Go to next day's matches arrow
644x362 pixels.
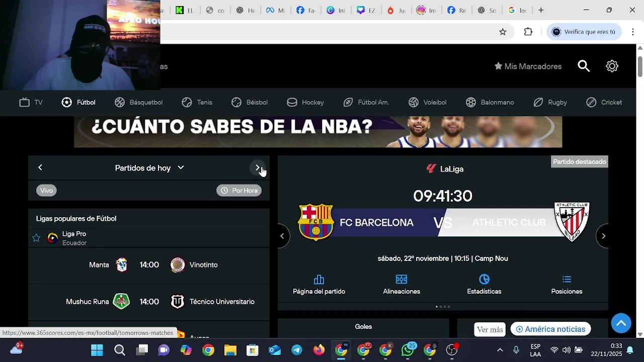tap(258, 167)
